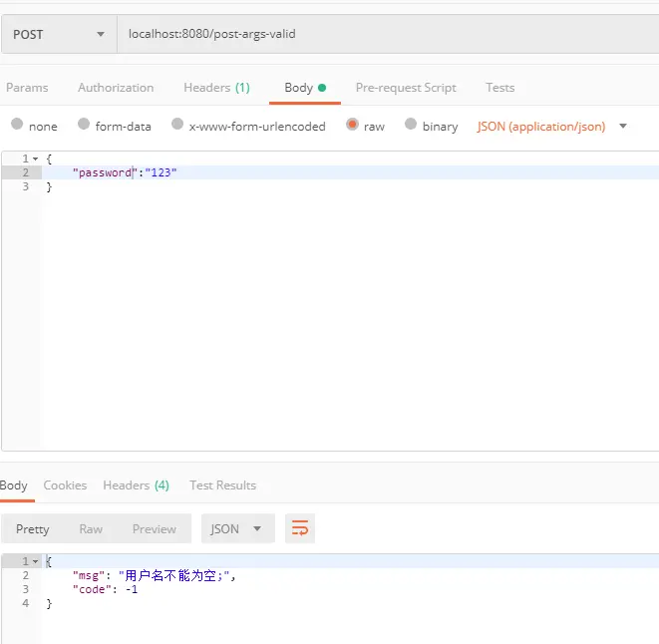Show the response Cookies tab

point(65,485)
